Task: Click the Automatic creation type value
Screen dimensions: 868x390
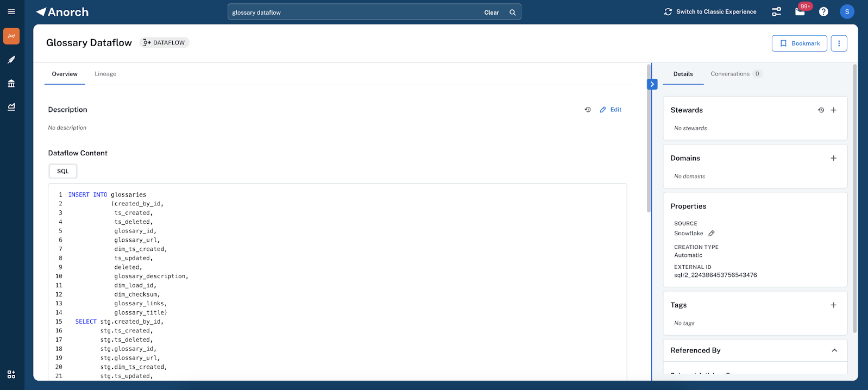Action: click(x=688, y=255)
